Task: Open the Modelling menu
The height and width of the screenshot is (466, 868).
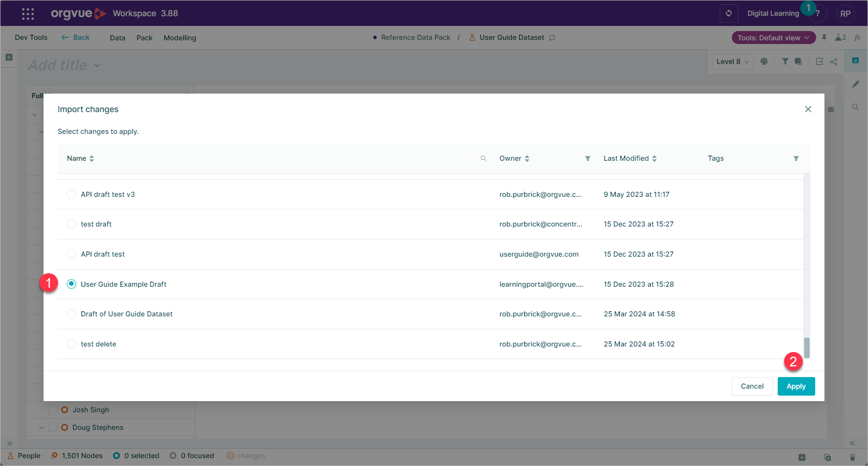Action: pos(180,38)
